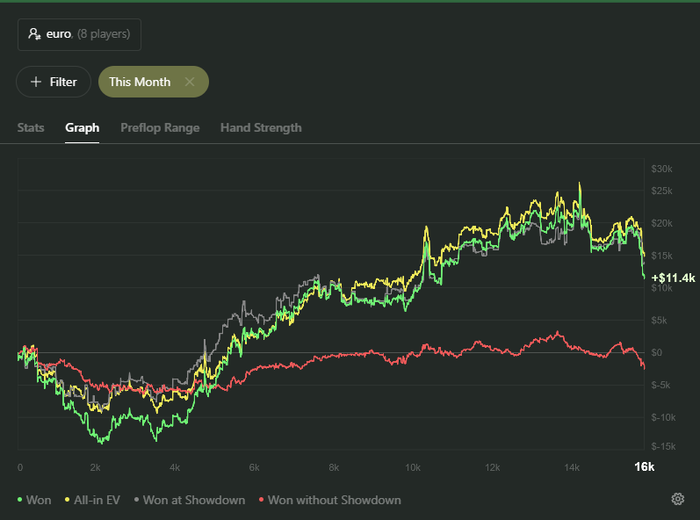Click the green Won legend dot
700x520 pixels.
[20, 499]
